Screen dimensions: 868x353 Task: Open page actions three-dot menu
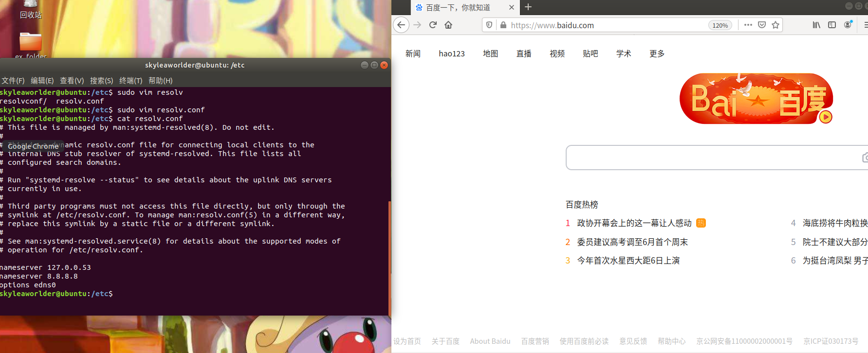(x=748, y=25)
